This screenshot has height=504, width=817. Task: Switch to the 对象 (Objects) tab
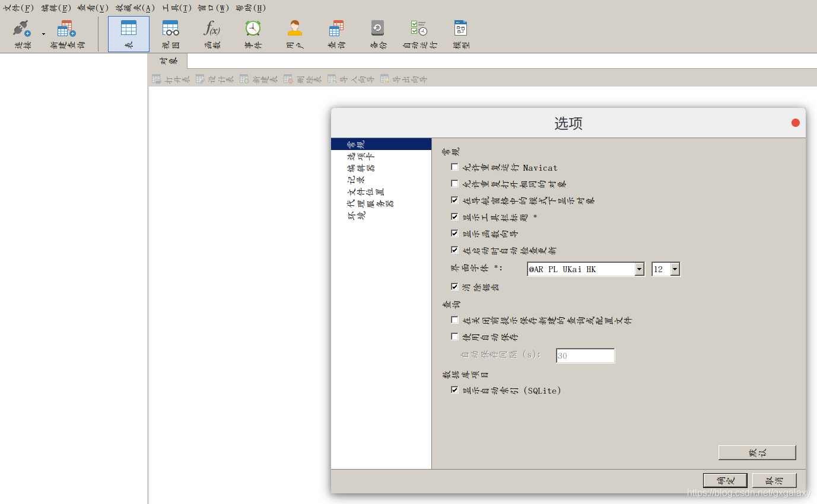point(168,61)
